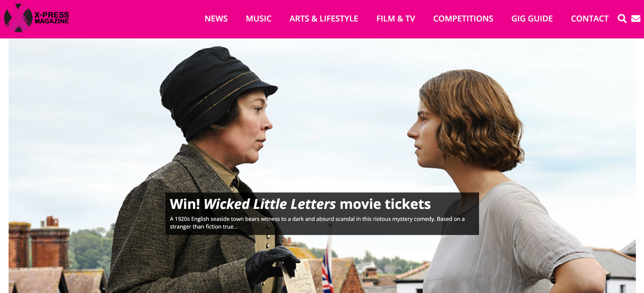Click the X-PRESS MAGAZINE wordmark
This screenshot has width=644, height=293.
tap(52, 18)
